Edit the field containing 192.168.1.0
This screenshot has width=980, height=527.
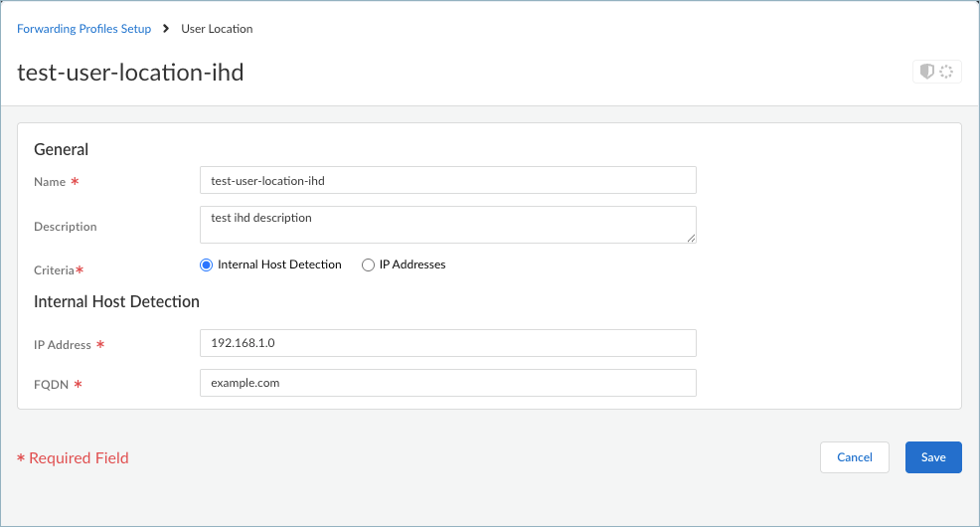pos(447,343)
